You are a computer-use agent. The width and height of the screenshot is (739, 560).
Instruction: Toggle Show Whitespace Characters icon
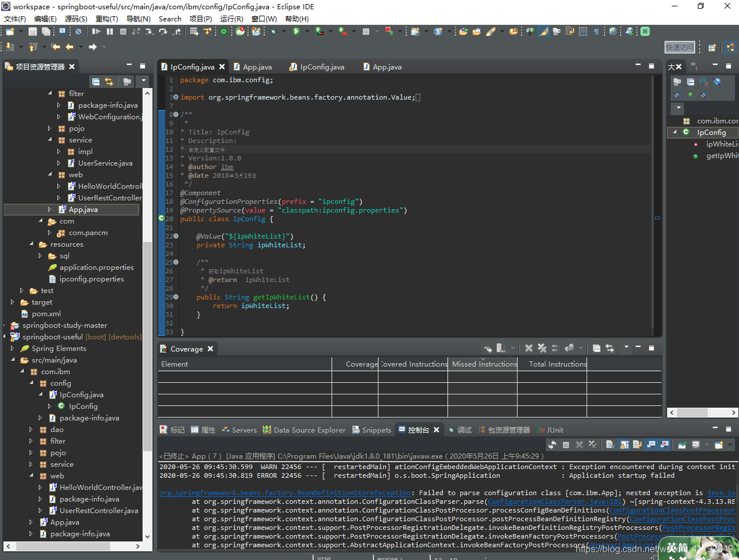[x=596, y=31]
